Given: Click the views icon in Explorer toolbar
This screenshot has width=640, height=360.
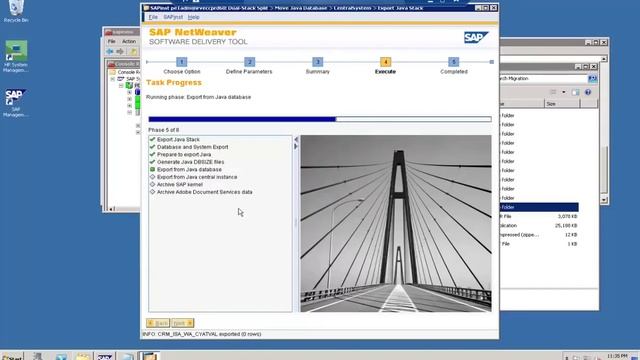Looking at the screenshot, I should pos(553,92).
